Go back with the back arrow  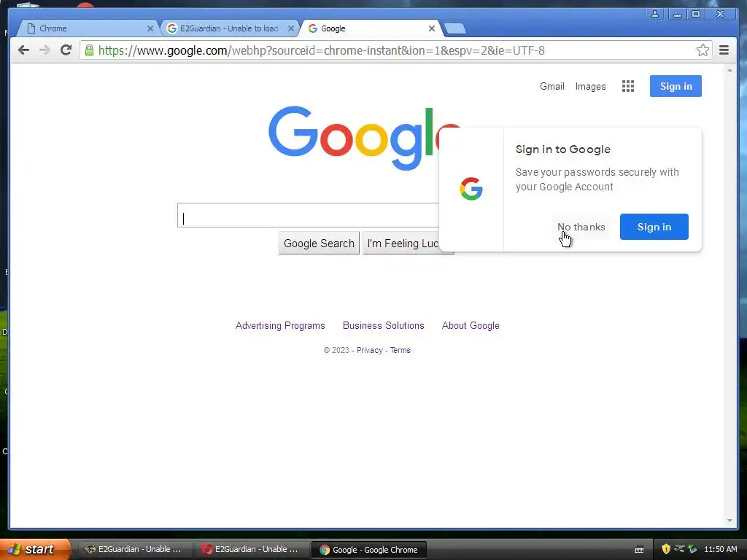23,50
